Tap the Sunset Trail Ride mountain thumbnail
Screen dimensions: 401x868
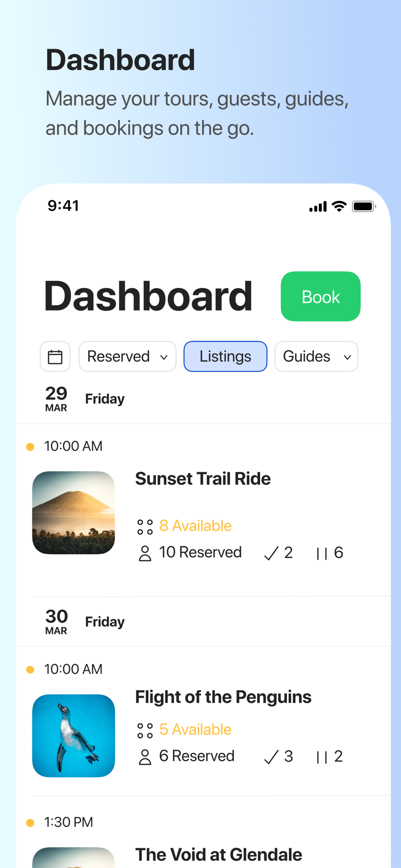(x=74, y=513)
